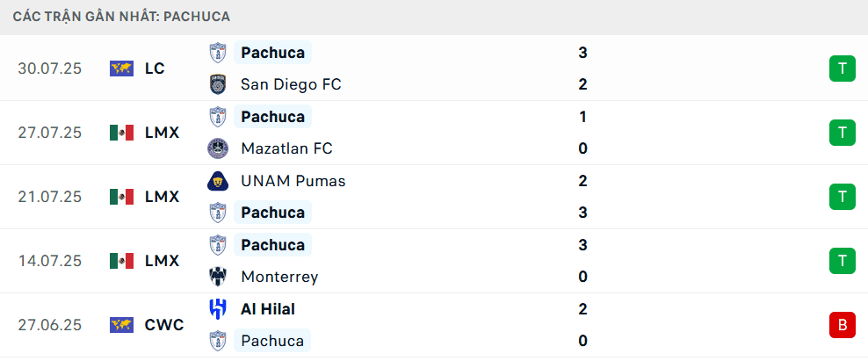Select the CWC competition label
The width and height of the screenshot is (868, 361).
coord(164,325)
